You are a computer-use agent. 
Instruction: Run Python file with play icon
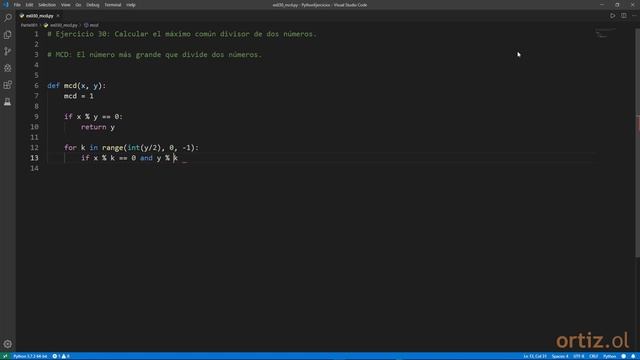612,16
